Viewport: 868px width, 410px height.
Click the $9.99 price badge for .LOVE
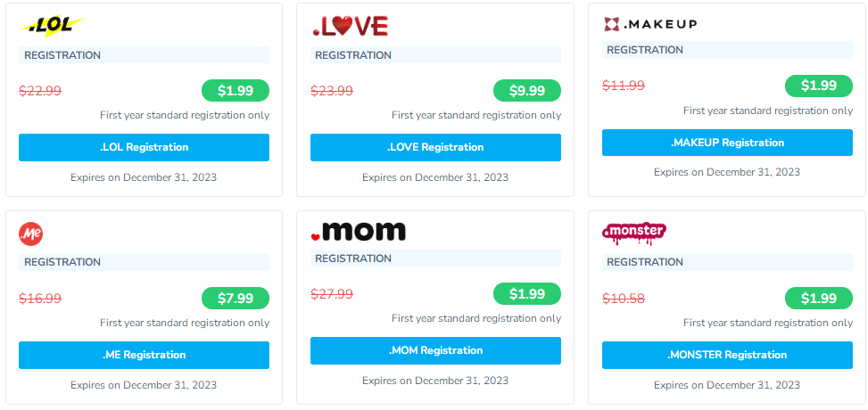[x=527, y=90]
